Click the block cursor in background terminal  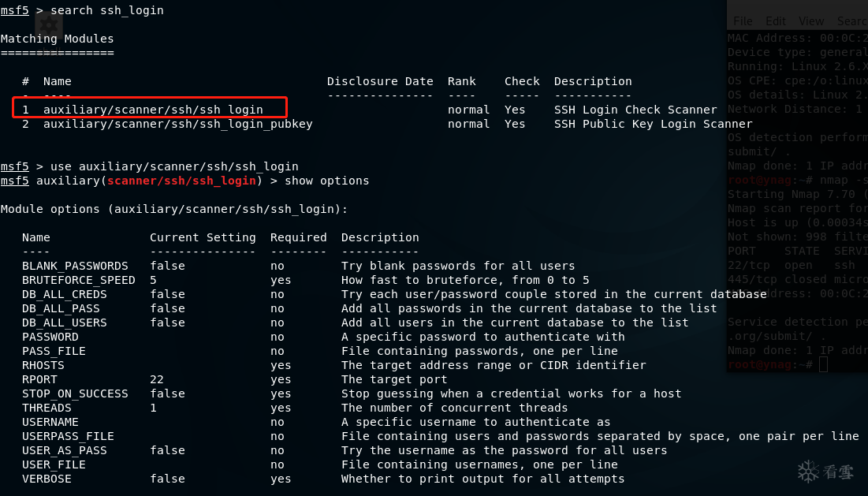tap(823, 364)
